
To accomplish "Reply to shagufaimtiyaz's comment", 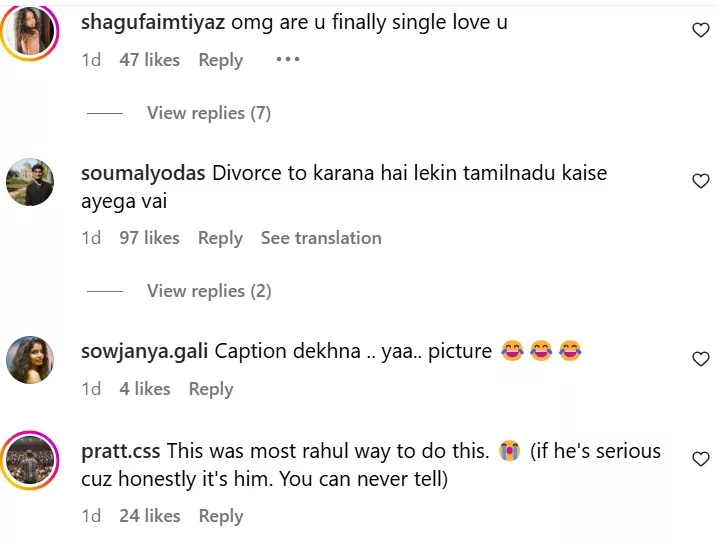I will [x=220, y=60].
